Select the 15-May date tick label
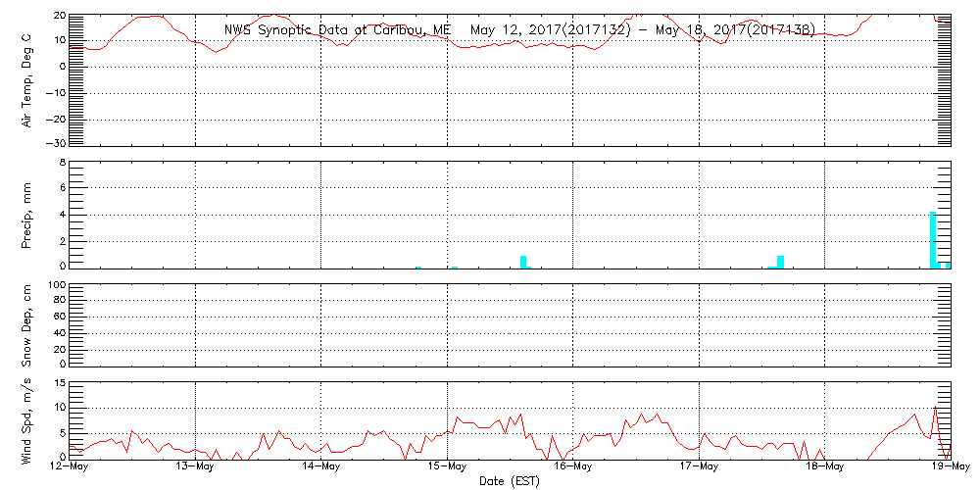 [447, 467]
